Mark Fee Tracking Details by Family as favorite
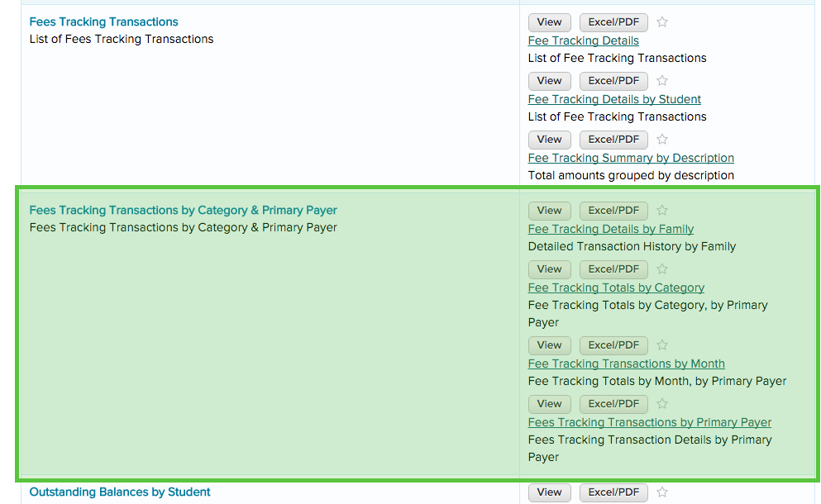The height and width of the screenshot is (504, 821). [x=661, y=211]
